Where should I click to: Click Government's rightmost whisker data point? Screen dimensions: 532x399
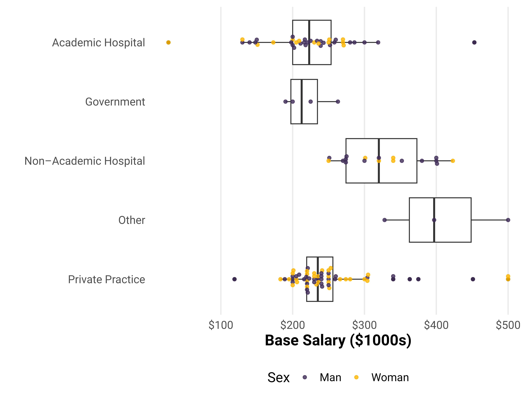[x=338, y=102]
